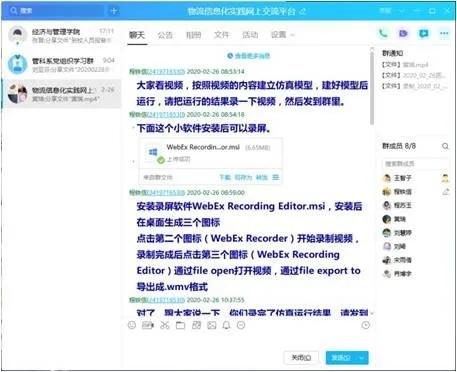Download the WebEx Recording msi file
This screenshot has height=372, width=457.
tap(225, 177)
